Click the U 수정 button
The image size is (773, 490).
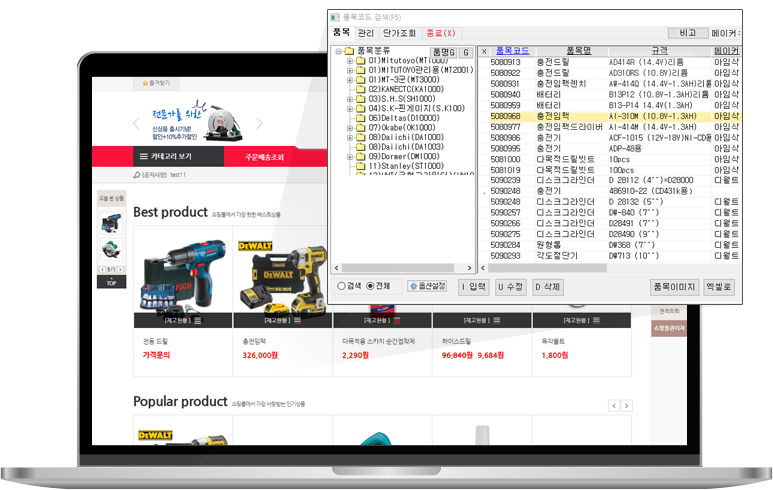pyautogui.click(x=511, y=287)
